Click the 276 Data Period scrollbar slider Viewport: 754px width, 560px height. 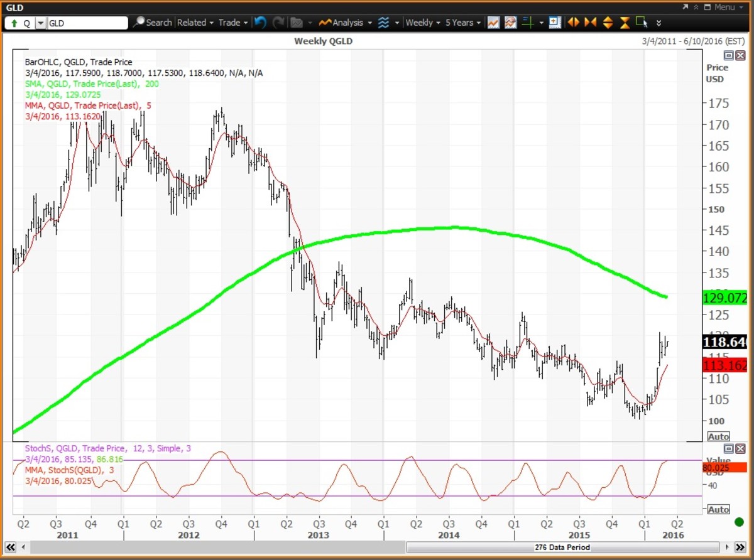(562, 547)
